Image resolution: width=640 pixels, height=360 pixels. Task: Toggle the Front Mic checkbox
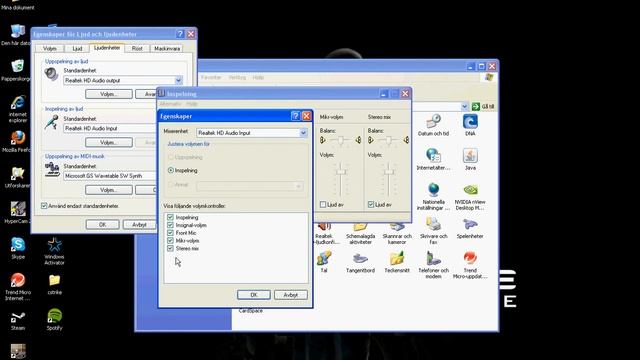click(x=170, y=233)
